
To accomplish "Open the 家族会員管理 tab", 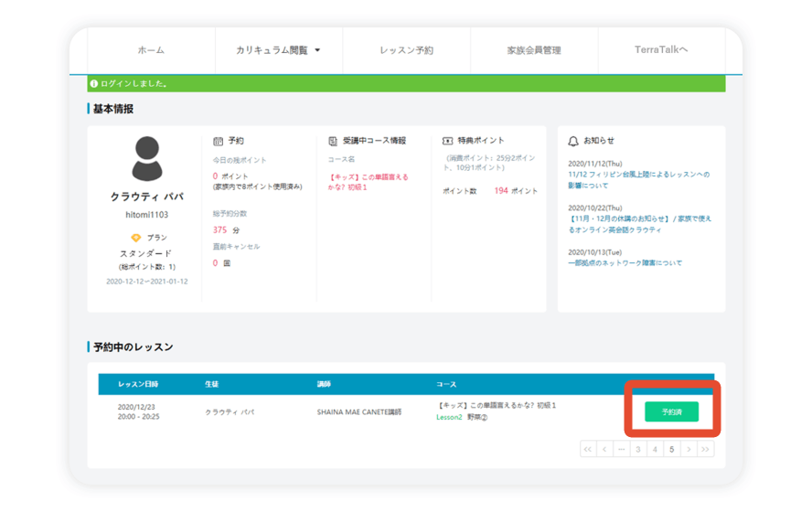I will coord(534,50).
